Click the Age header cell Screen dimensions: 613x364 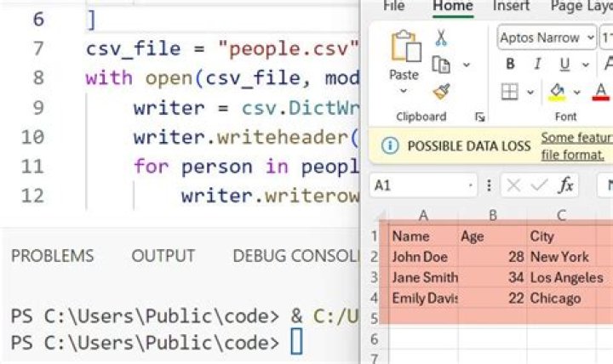pyautogui.click(x=493, y=236)
